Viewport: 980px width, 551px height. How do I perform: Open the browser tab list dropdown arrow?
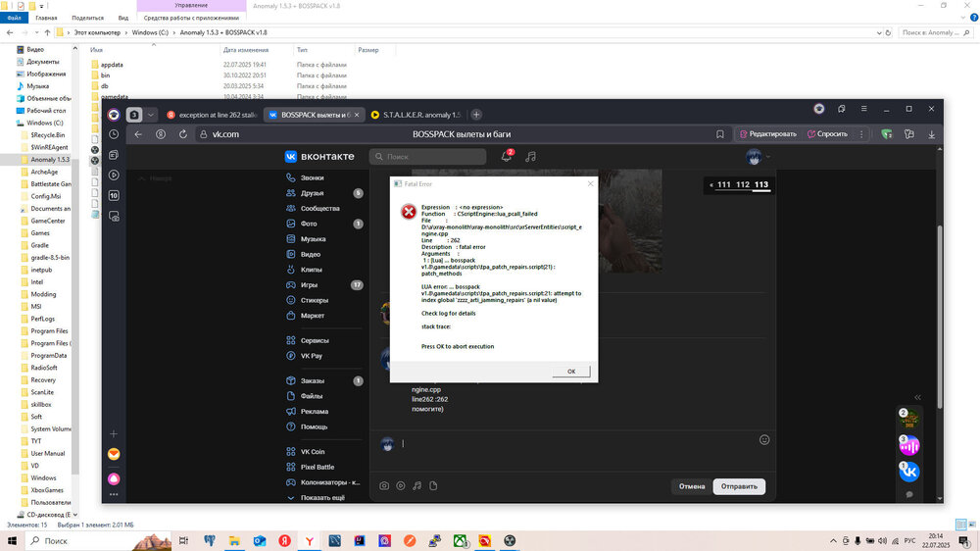pyautogui.click(x=150, y=114)
